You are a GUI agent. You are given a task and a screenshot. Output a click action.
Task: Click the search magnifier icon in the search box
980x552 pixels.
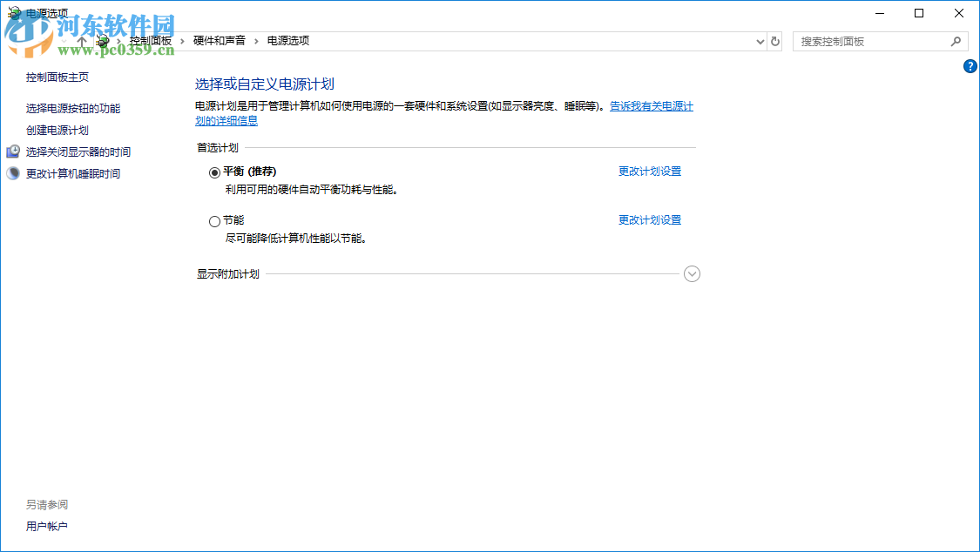tap(956, 41)
